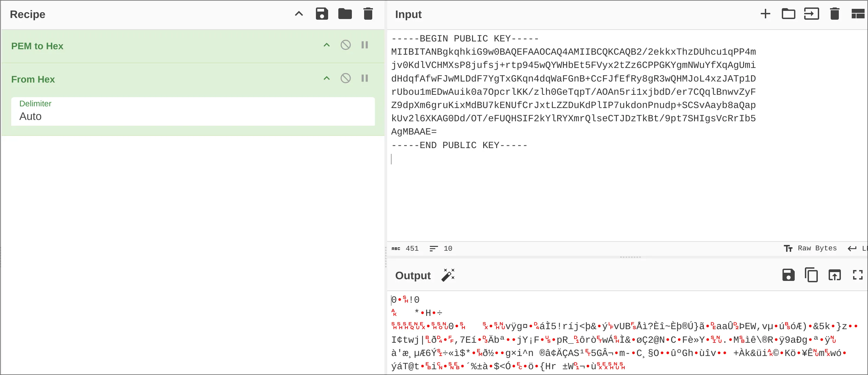Disable the From Hex operation
The width and height of the screenshot is (868, 375).
click(345, 78)
